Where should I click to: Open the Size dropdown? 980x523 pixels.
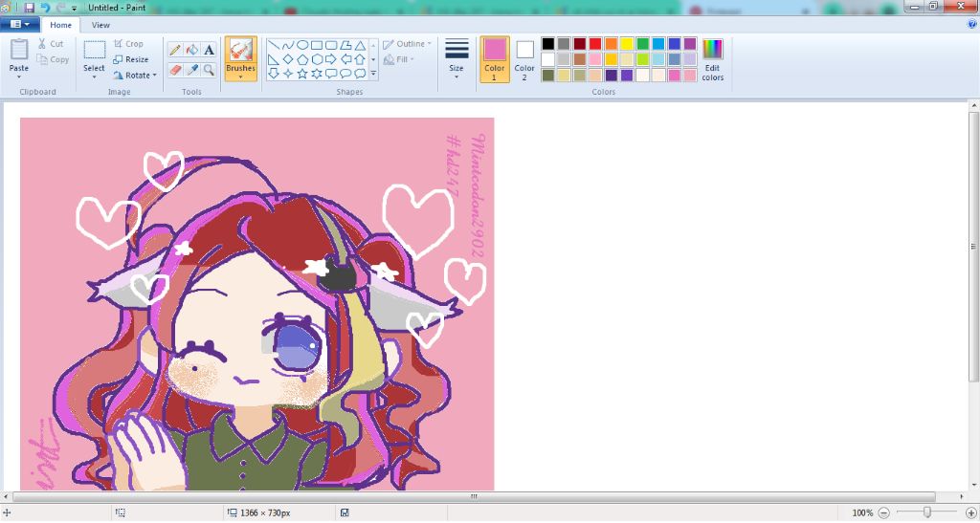click(457, 59)
